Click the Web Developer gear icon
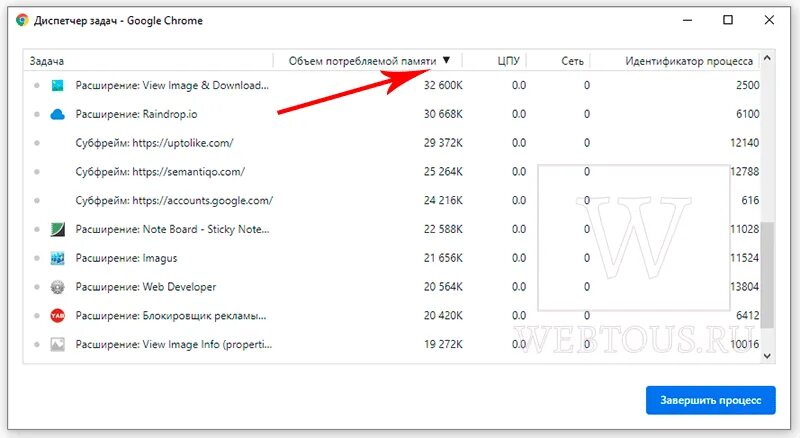The height and width of the screenshot is (438, 800). tap(58, 287)
